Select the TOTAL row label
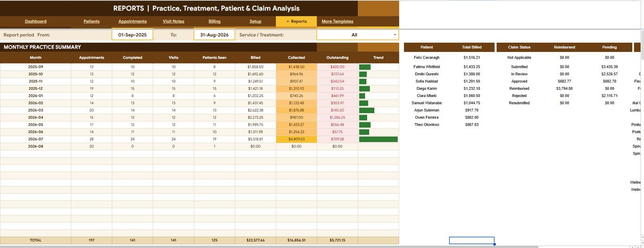644x248 pixels. coord(35,240)
